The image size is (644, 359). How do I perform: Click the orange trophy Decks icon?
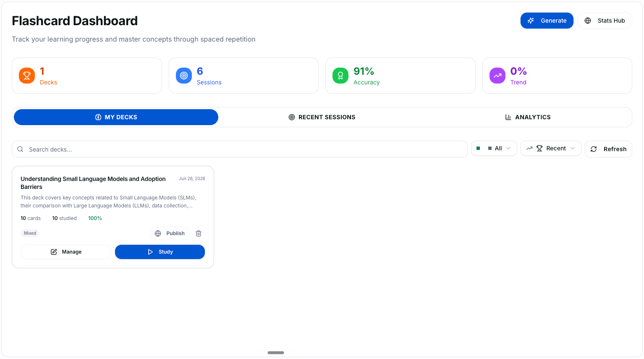[27, 76]
